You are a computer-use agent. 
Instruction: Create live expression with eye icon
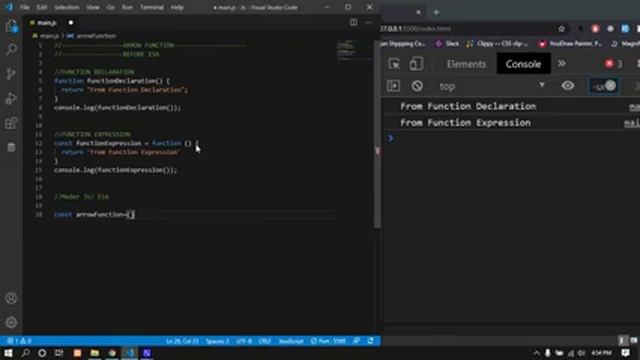tap(568, 86)
